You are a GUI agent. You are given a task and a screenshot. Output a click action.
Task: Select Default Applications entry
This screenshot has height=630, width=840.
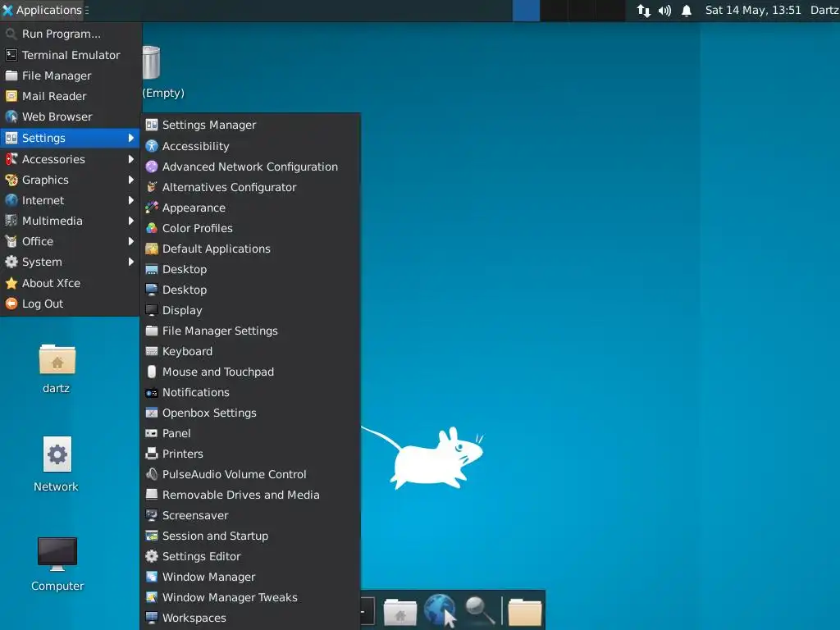(250, 249)
